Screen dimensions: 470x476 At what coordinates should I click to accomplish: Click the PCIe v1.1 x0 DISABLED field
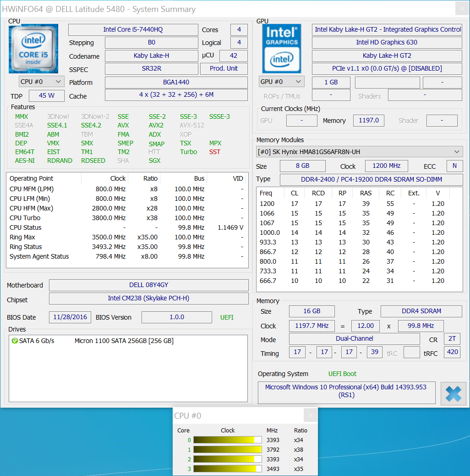387,69
